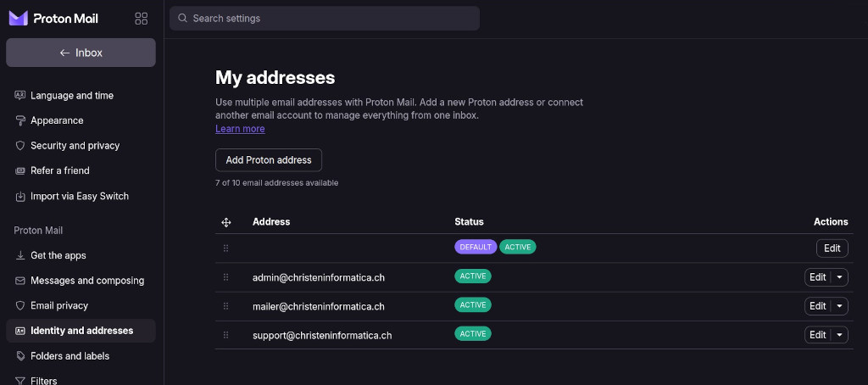Click the drag handle for mailer@christeninformatica.ch
This screenshot has width=868, height=385.
pos(225,306)
